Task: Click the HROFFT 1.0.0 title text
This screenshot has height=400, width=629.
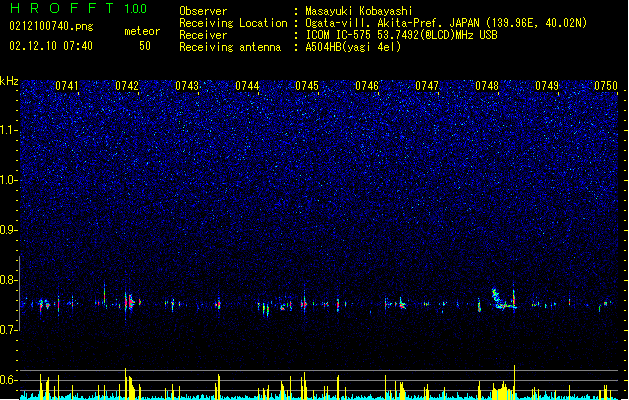Action: coord(79,8)
